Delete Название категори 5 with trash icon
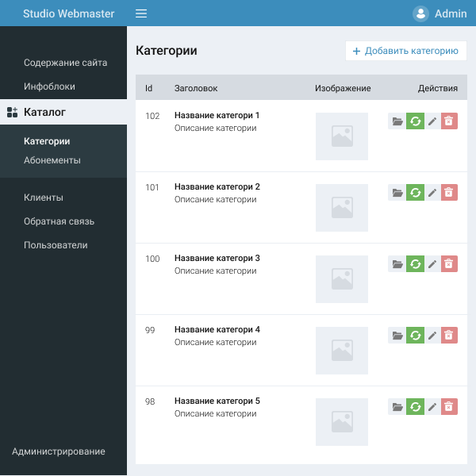The image size is (476, 476). coord(449,406)
